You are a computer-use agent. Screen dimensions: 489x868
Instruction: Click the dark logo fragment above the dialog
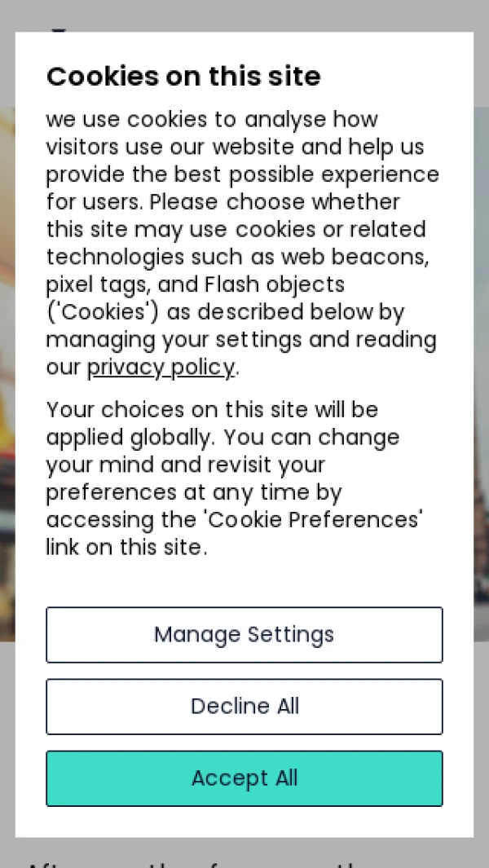[59, 29]
